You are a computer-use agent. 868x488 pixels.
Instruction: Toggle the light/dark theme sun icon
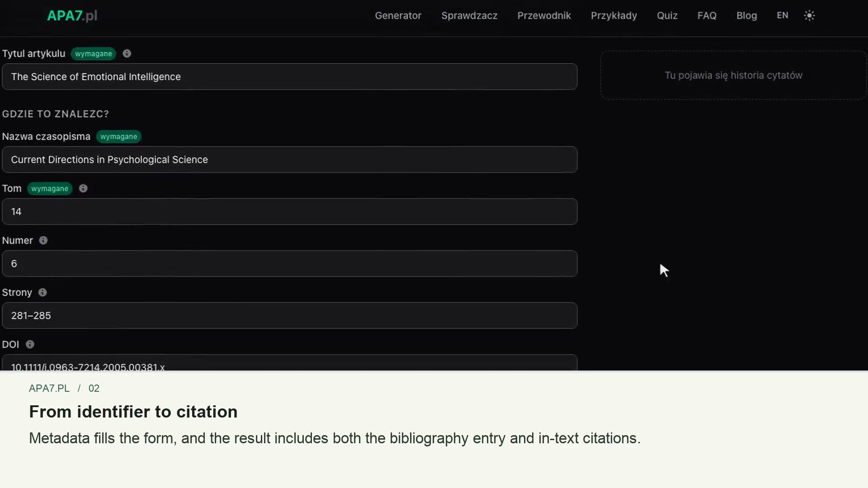(x=809, y=15)
